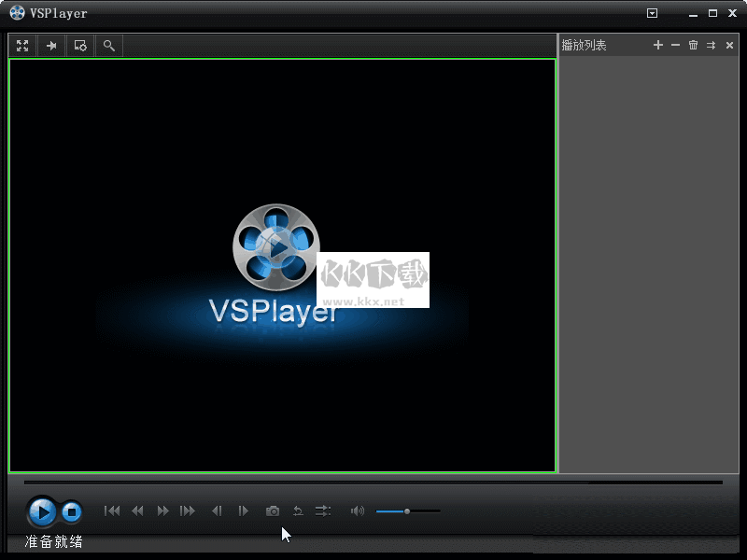Skip to previous file
747x560 pixels.
coord(112,511)
